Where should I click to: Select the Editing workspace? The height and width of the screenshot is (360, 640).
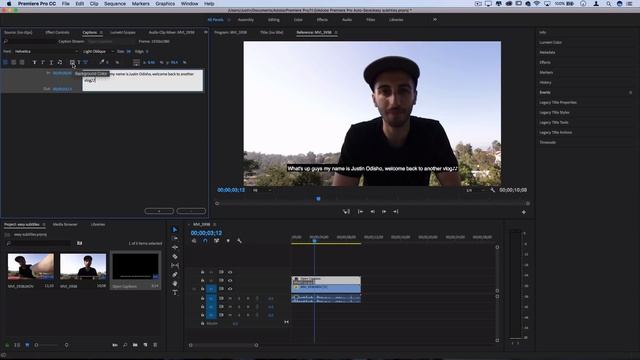[273, 20]
